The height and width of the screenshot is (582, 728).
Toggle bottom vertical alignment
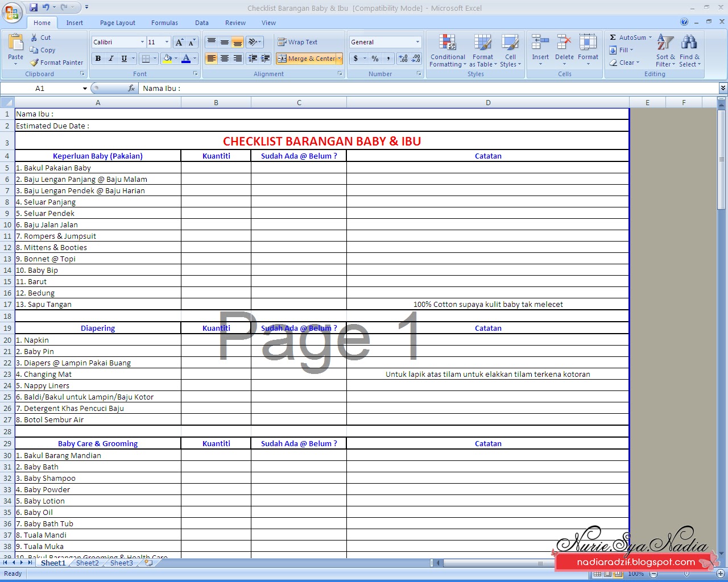238,42
